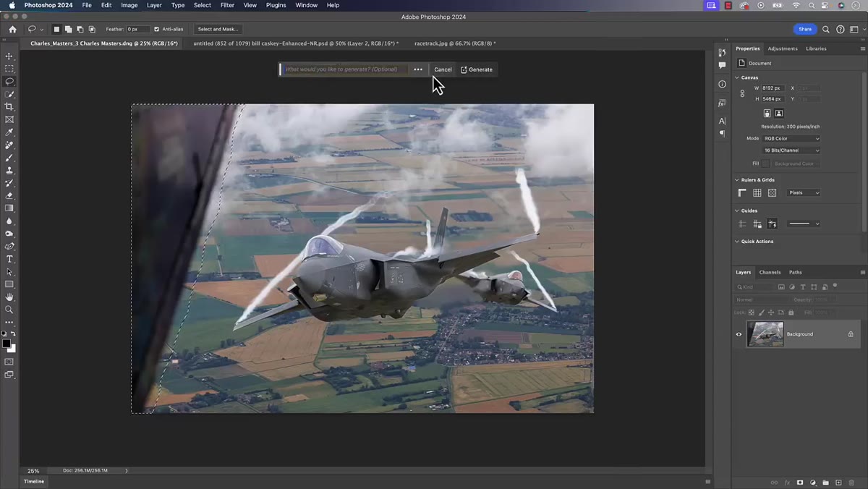The width and height of the screenshot is (868, 489).
Task: Click the Home icon in options bar
Action: point(12,29)
